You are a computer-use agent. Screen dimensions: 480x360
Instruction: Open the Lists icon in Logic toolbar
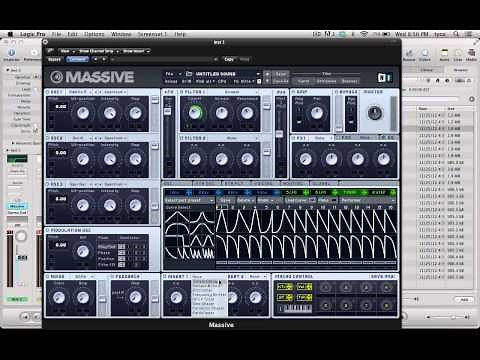click(458, 55)
